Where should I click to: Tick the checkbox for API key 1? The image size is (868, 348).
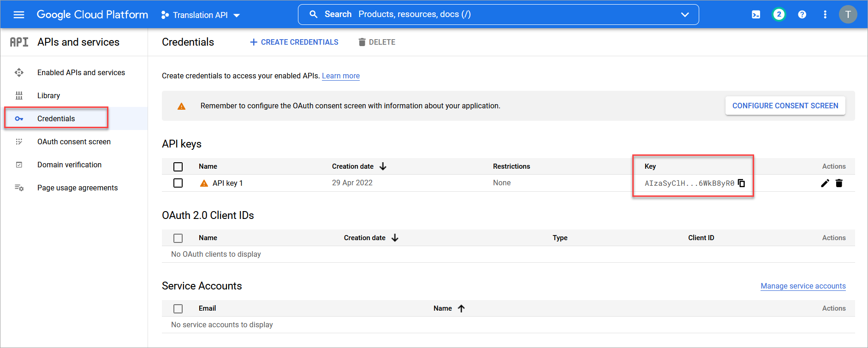tap(178, 183)
